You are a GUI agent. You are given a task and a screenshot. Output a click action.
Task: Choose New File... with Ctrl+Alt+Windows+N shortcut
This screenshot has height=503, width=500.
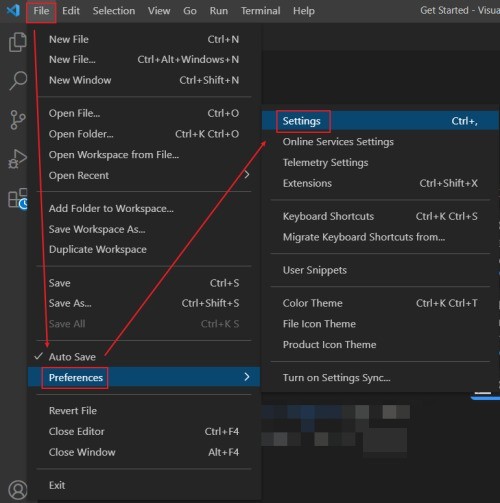pos(144,60)
